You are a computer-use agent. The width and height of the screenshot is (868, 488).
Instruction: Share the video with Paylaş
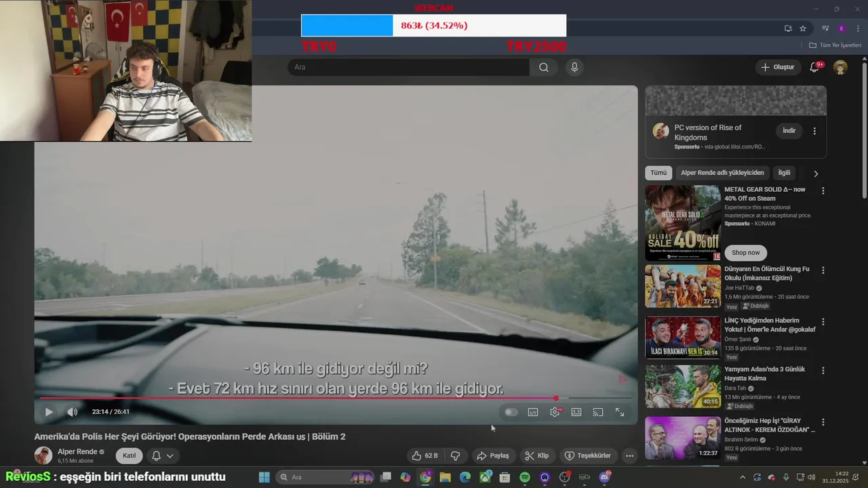(493, 455)
